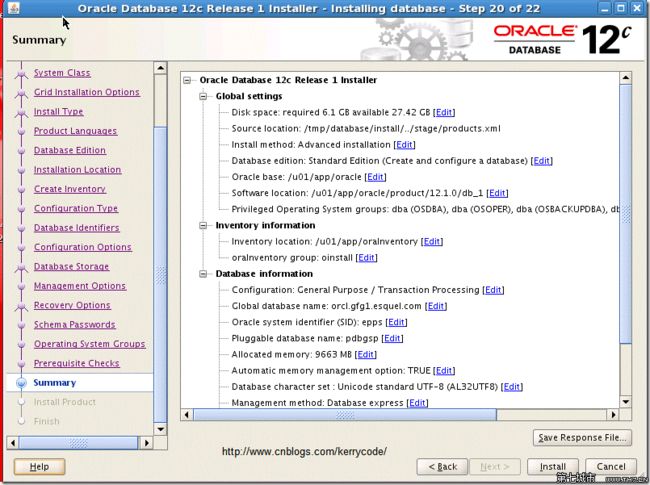Edit the Global database name
The image size is (650, 485).
click(436, 306)
